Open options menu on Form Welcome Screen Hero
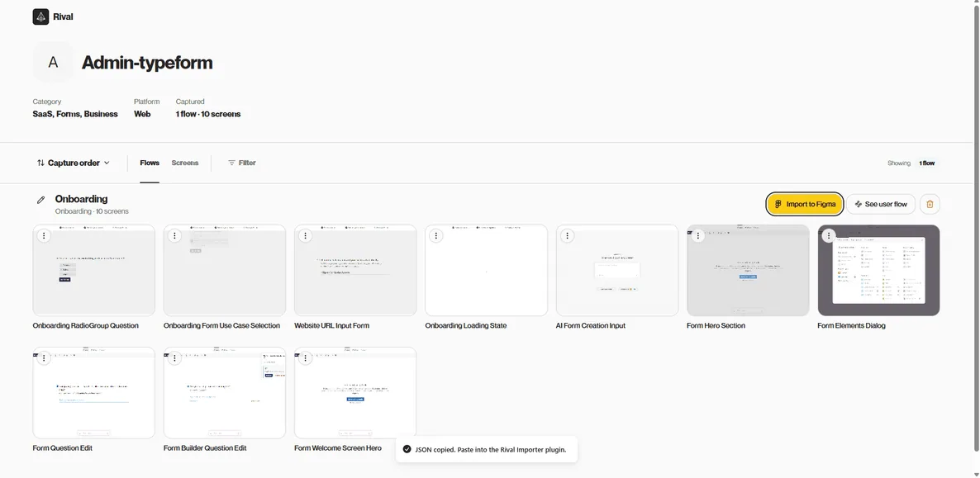 305,358
